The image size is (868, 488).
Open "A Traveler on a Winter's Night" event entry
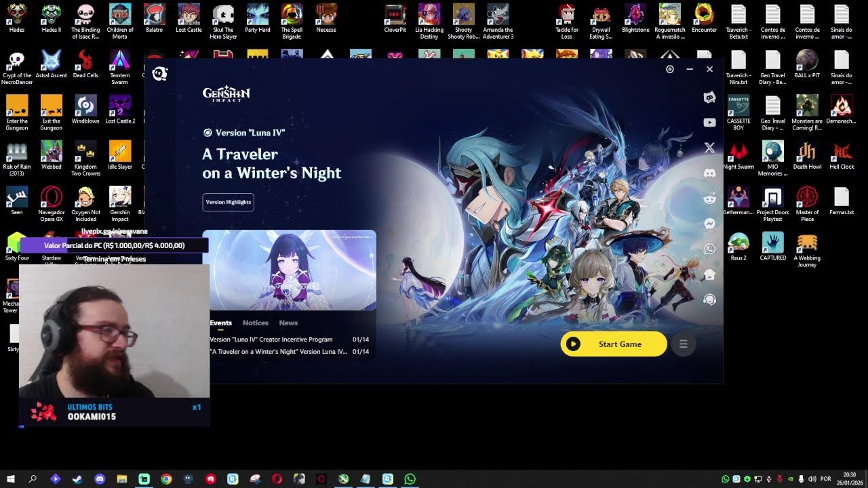tap(290, 352)
